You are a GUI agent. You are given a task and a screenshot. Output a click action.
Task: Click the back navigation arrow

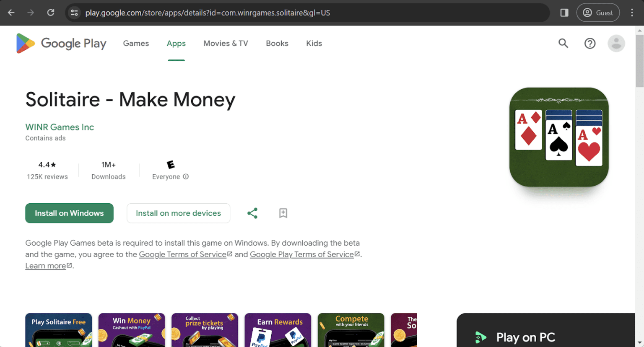point(11,13)
